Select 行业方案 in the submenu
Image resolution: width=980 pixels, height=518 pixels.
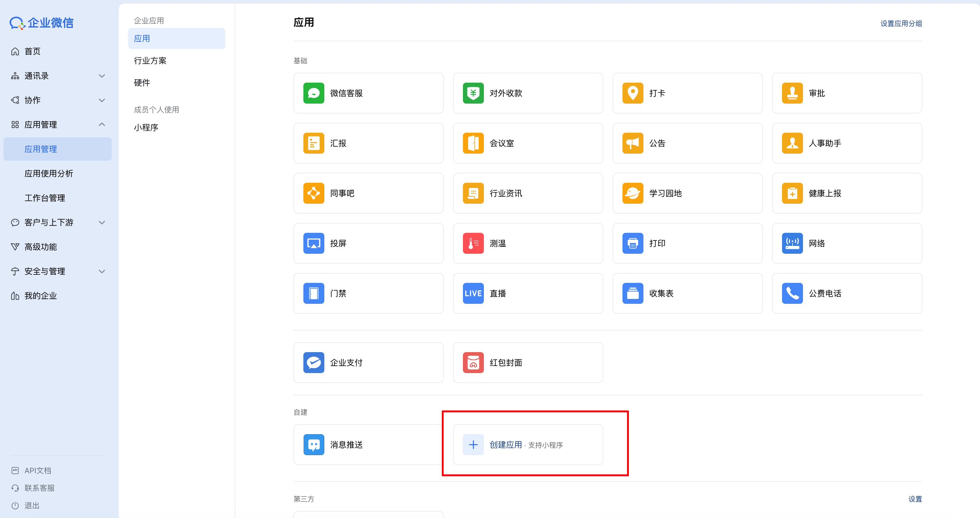click(x=150, y=61)
